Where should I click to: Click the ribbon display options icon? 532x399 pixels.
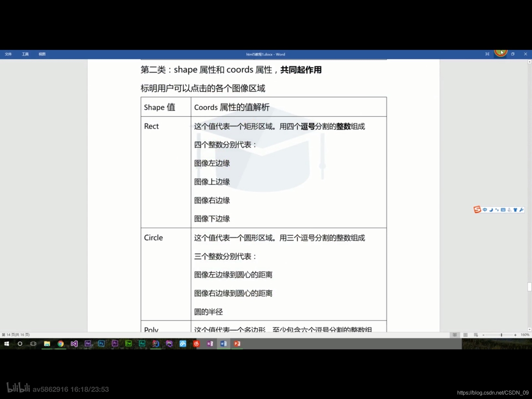[487, 54]
